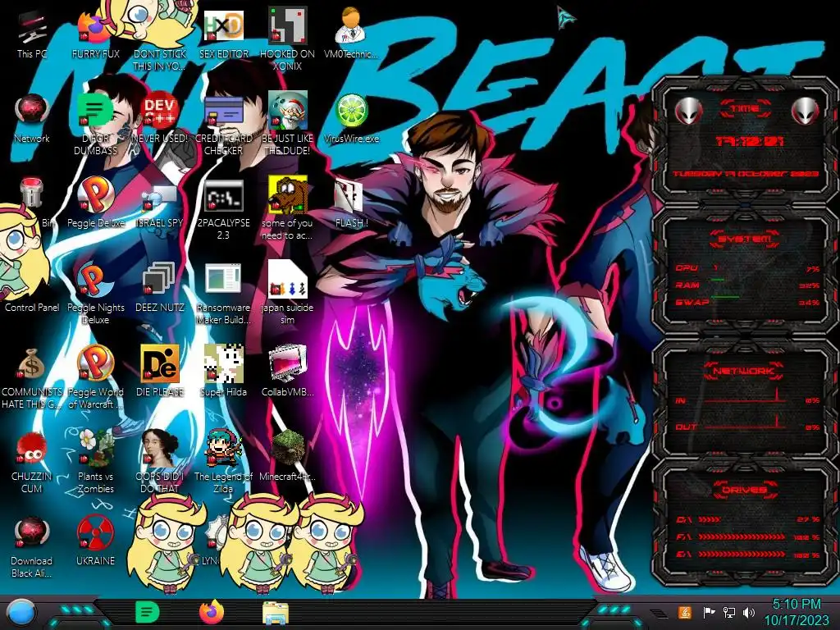Launch the VirusWire.exe lime icon
This screenshot has height=630, width=840.
(351, 119)
